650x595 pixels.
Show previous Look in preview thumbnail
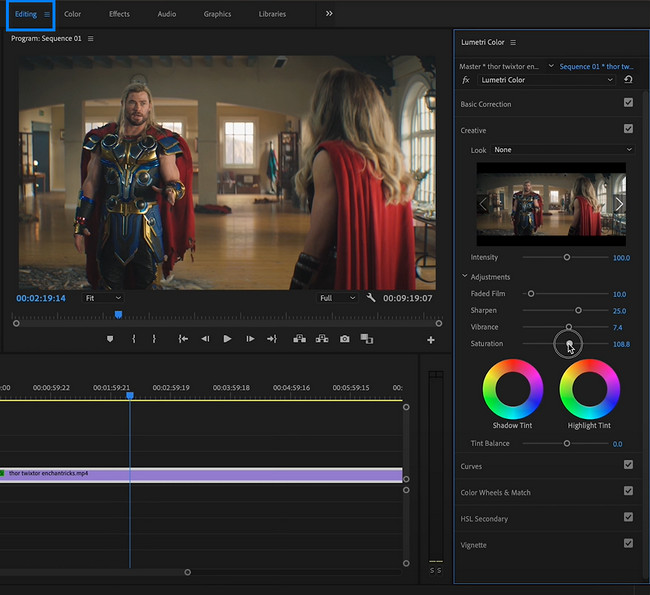[483, 204]
